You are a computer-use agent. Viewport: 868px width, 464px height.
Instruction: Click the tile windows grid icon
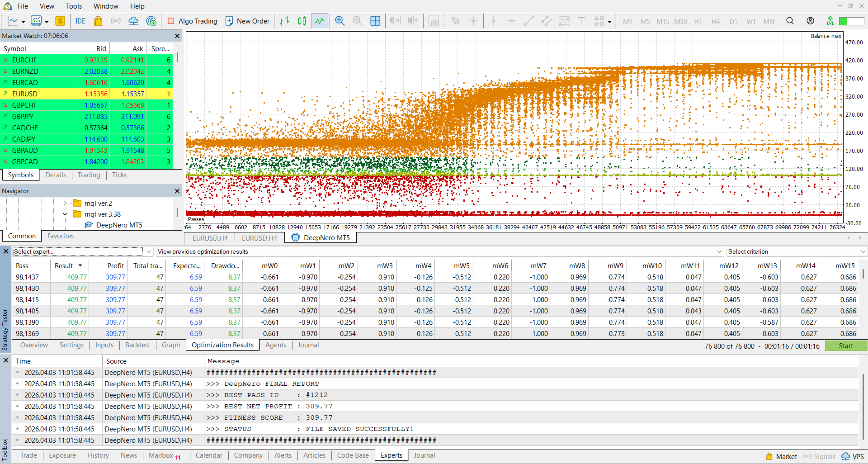click(375, 21)
